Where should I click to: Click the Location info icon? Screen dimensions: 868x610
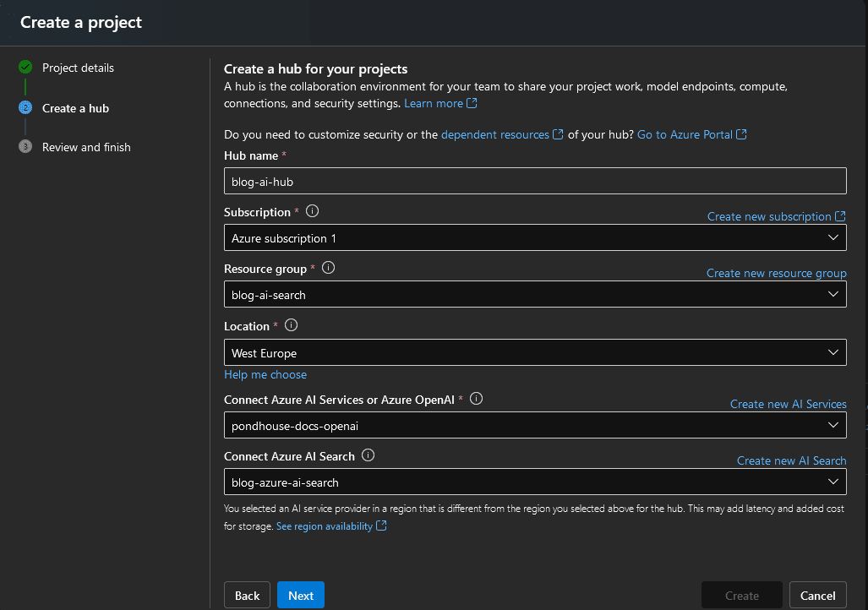point(291,324)
